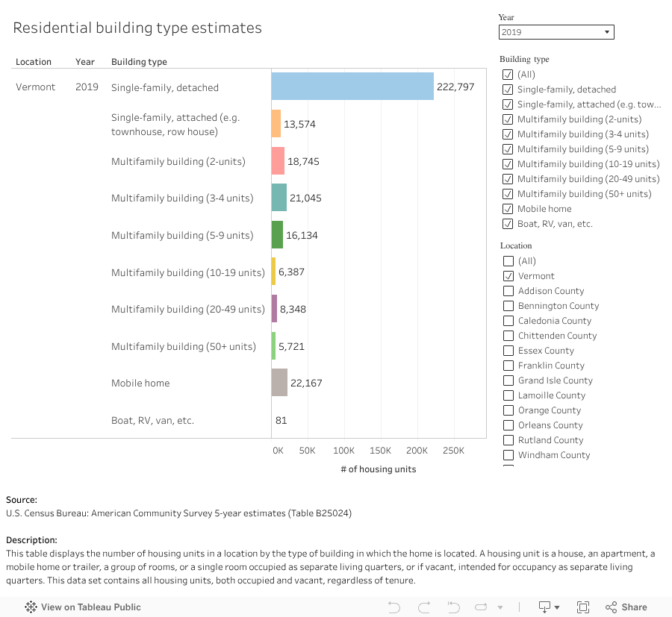Undo the last filter action
Viewport: 672px width, 617px height.
(x=393, y=607)
